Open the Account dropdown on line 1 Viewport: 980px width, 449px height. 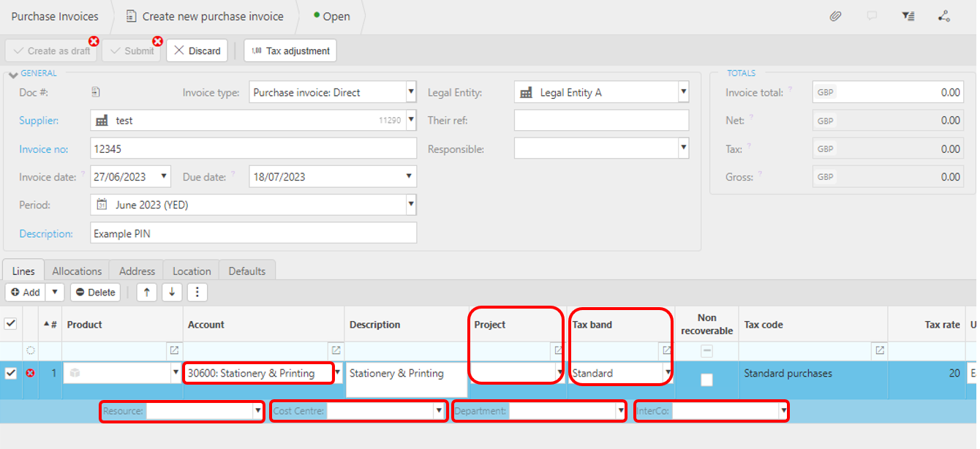pyautogui.click(x=338, y=373)
